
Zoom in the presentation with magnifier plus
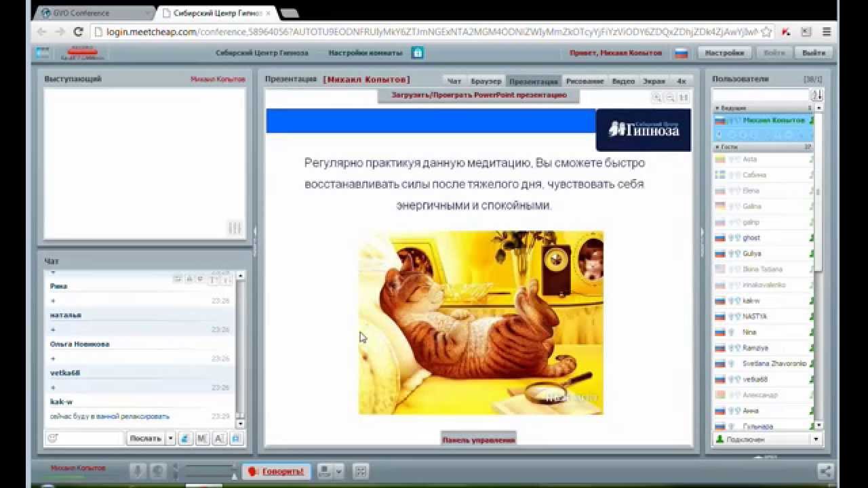[656, 98]
